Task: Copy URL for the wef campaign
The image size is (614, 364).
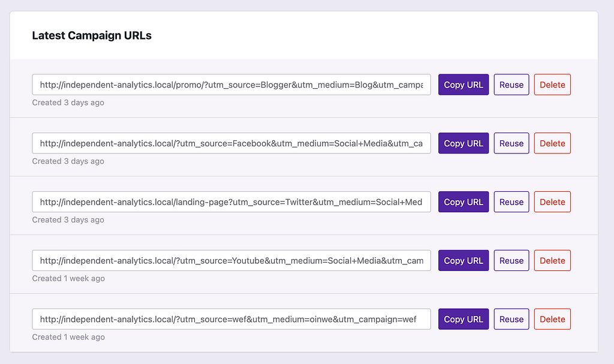Action: pos(463,319)
